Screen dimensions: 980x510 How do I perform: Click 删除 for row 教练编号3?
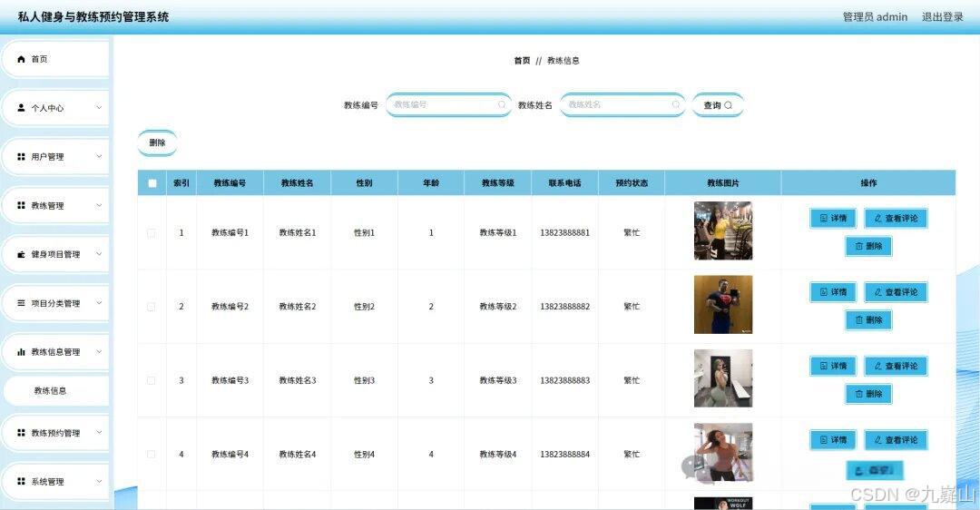coord(868,394)
